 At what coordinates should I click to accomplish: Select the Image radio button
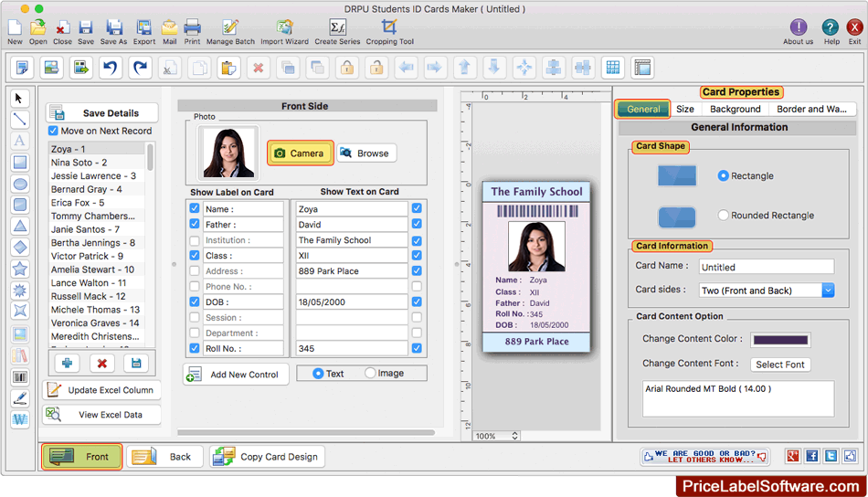(370, 373)
